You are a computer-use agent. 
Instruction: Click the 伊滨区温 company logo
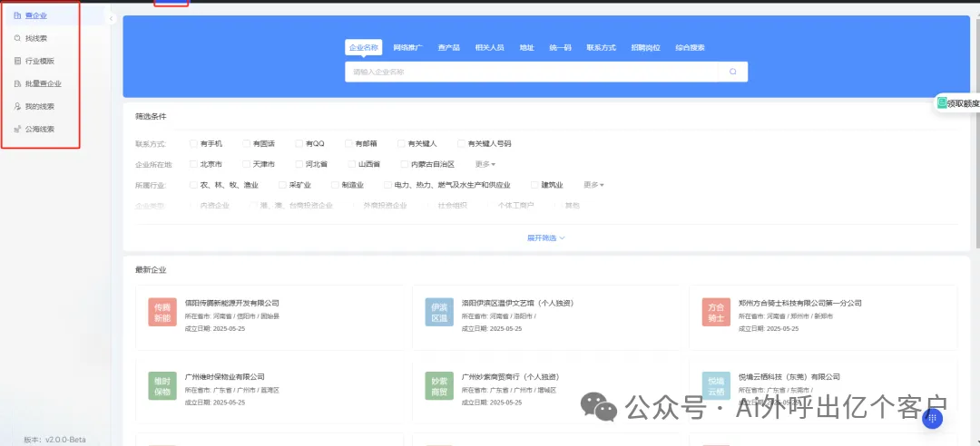(x=439, y=312)
